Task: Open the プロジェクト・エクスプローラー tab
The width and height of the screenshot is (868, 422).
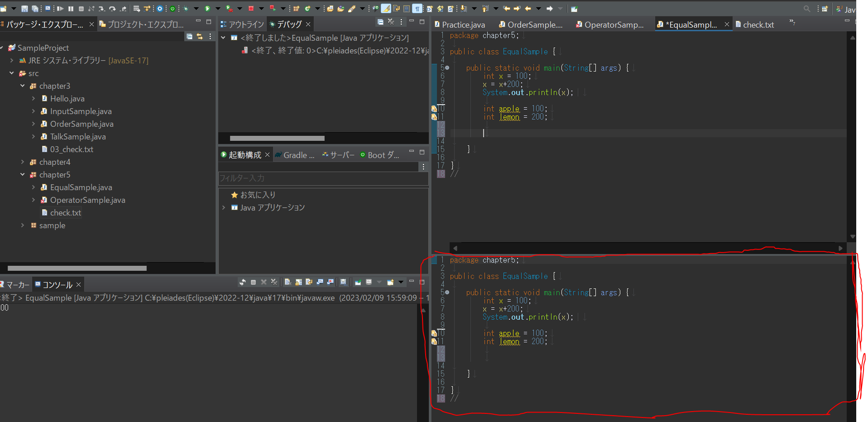Action: tap(142, 24)
